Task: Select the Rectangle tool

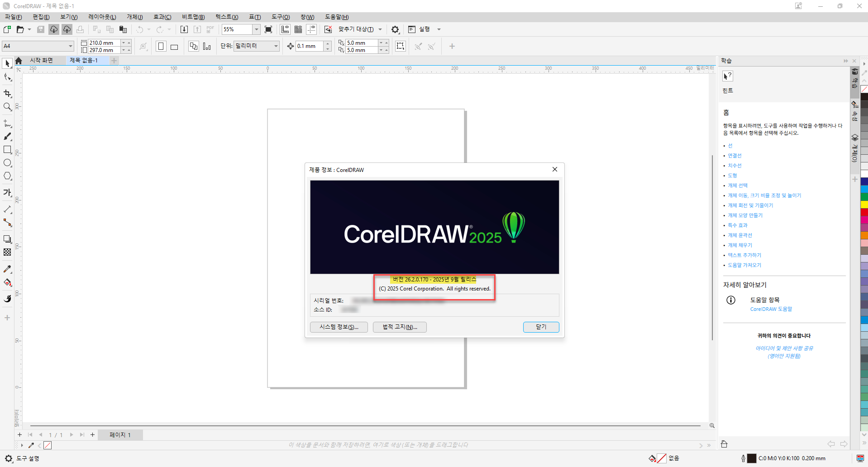Action: (x=7, y=150)
